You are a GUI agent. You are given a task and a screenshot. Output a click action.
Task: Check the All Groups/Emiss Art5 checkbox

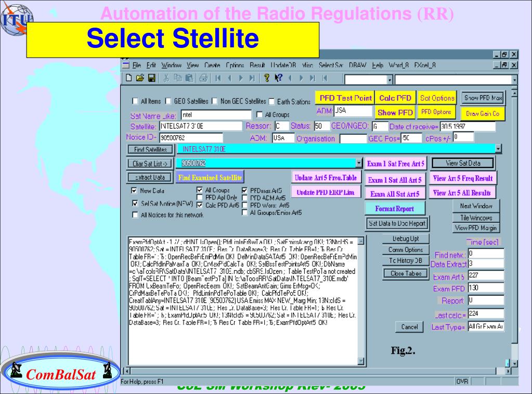[x=244, y=212]
